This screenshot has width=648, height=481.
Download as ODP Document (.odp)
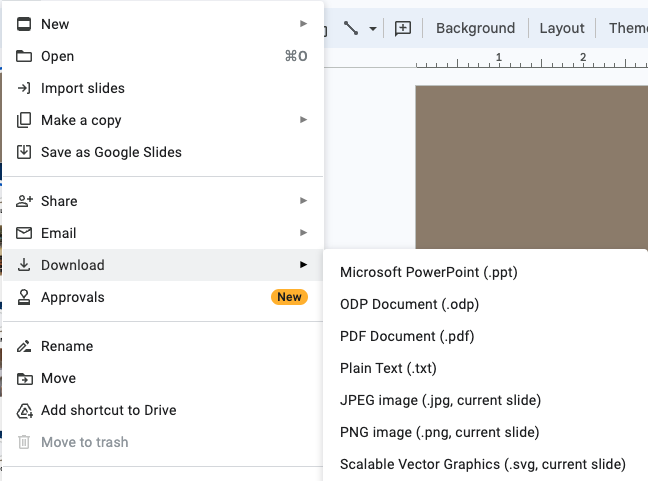pos(485,304)
